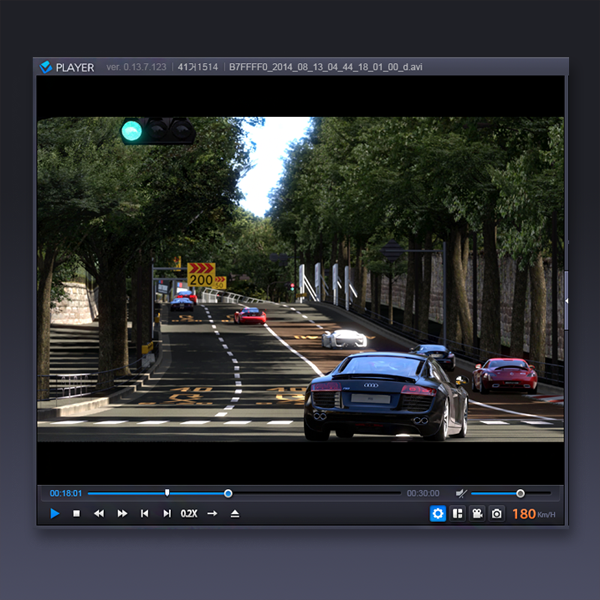Stop video playback with the square button
Viewport: 600px width, 600px height.
tap(77, 514)
